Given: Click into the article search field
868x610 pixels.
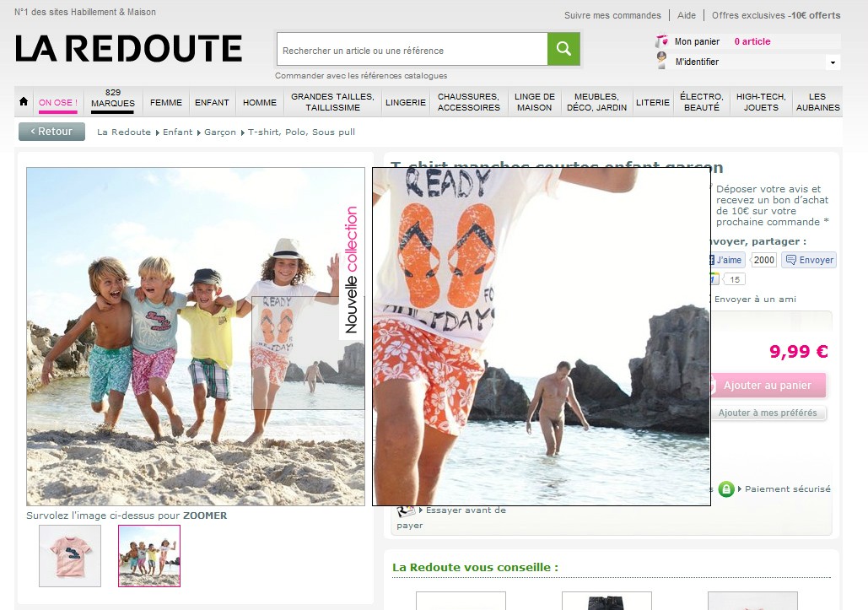Looking at the screenshot, I should pos(412,51).
